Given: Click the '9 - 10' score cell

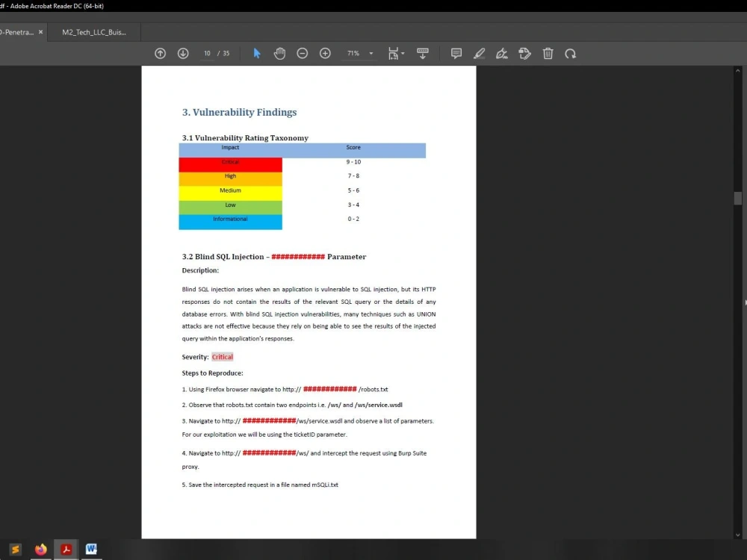Looking at the screenshot, I should pyautogui.click(x=353, y=162).
